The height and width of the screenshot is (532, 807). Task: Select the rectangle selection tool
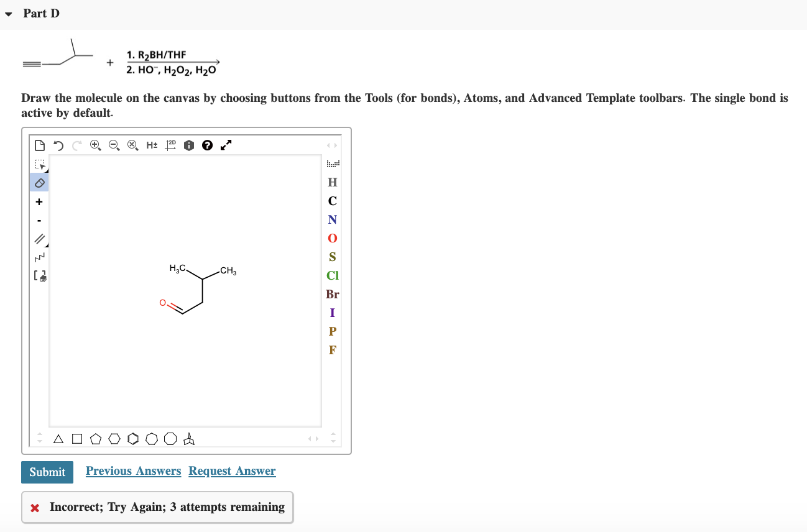pos(39,165)
